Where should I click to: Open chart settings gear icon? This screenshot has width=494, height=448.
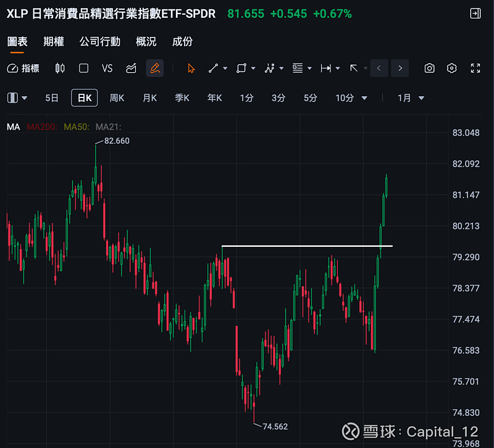[452, 68]
